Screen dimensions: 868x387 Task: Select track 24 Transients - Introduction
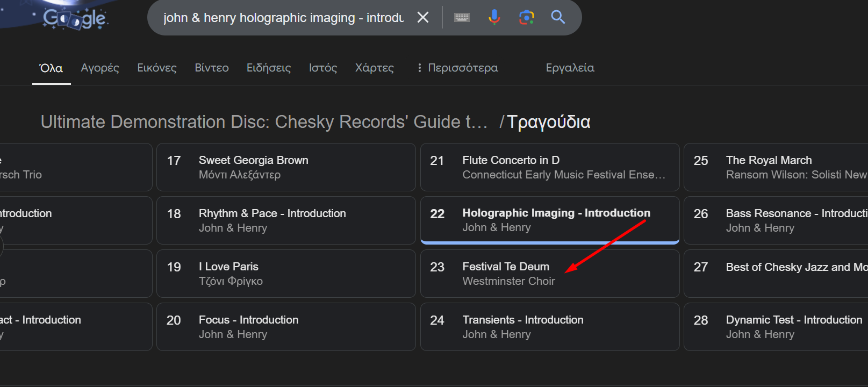(550, 327)
